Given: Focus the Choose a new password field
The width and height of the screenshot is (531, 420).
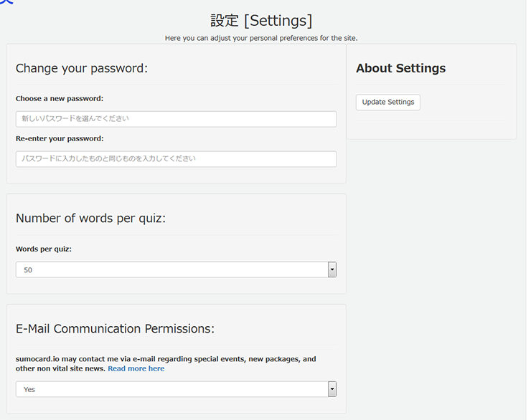Looking at the screenshot, I should tap(176, 119).
